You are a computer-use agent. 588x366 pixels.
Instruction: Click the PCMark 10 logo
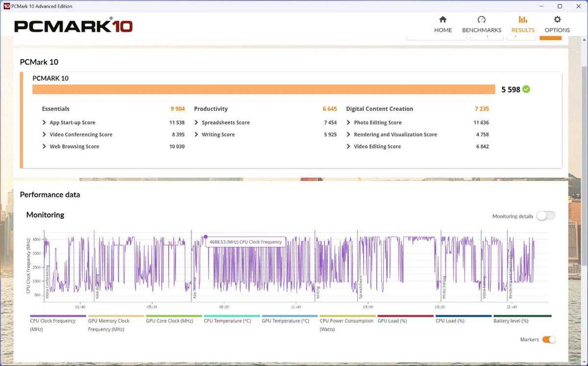point(73,26)
